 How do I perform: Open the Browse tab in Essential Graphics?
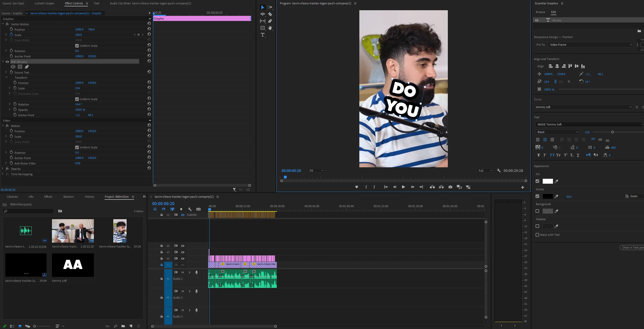pyautogui.click(x=540, y=12)
